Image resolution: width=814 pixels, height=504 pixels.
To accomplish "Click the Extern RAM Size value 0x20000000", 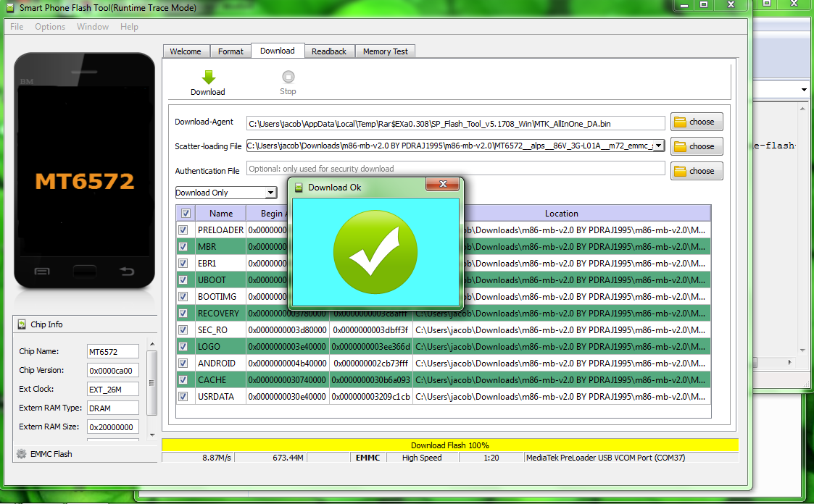I will (113, 427).
